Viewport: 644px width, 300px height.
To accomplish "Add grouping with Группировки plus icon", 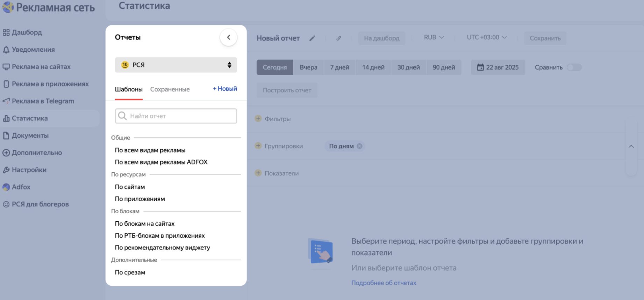I will (258, 146).
